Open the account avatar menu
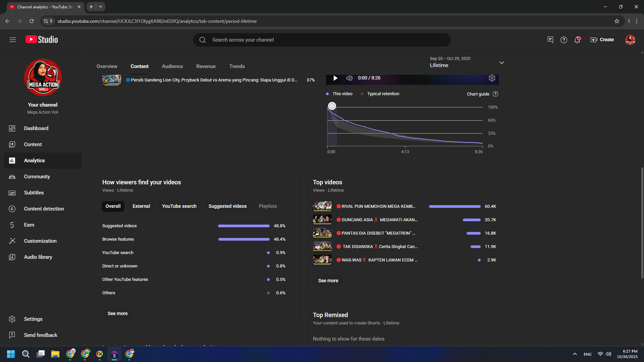The image size is (644, 362). (630, 40)
